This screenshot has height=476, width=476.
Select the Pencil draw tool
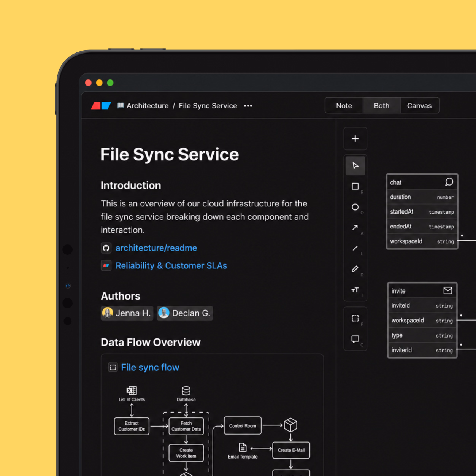(355, 269)
